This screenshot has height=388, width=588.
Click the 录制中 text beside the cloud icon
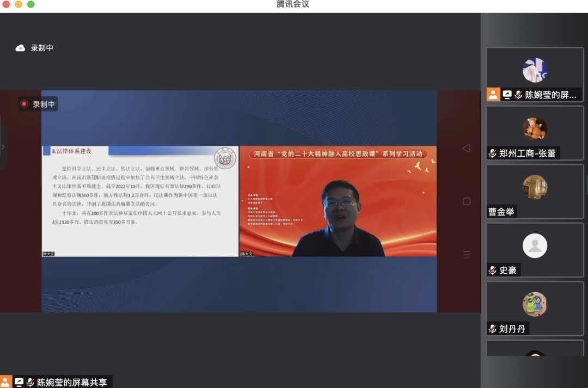pyautogui.click(x=42, y=48)
